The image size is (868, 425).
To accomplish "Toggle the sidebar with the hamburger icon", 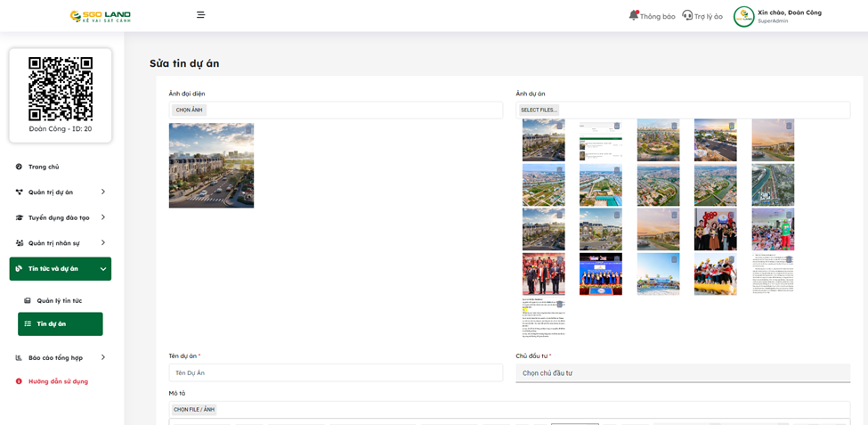I will coord(200,15).
